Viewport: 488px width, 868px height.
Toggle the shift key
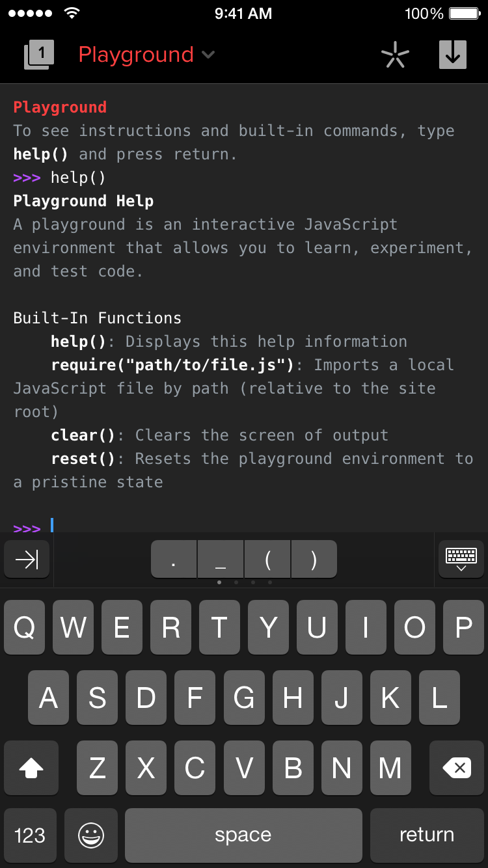(x=31, y=768)
